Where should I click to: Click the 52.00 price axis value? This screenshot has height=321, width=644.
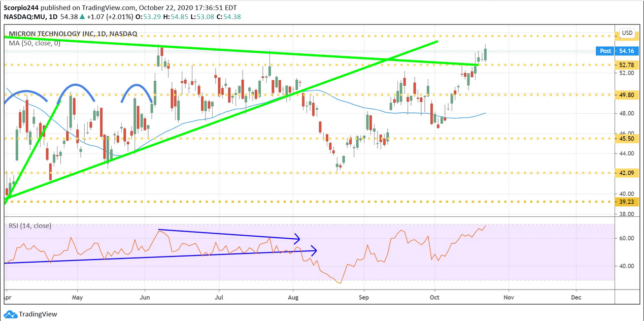click(627, 73)
